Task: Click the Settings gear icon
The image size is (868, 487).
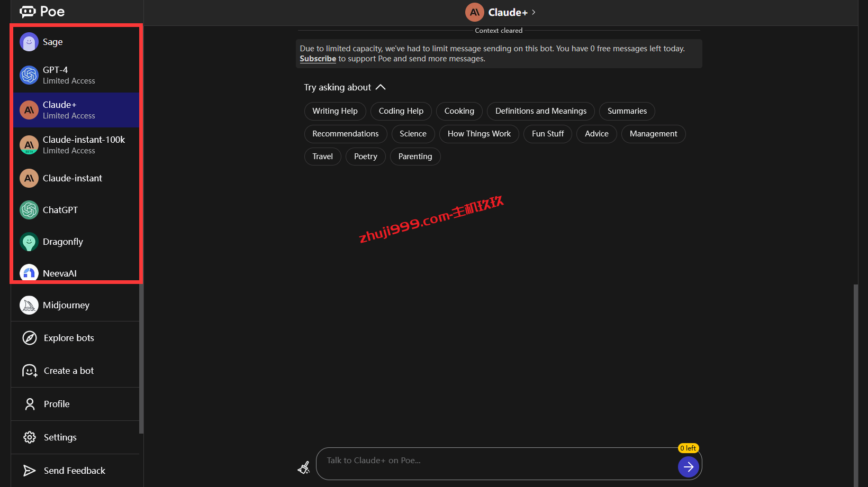Action: pyautogui.click(x=30, y=437)
